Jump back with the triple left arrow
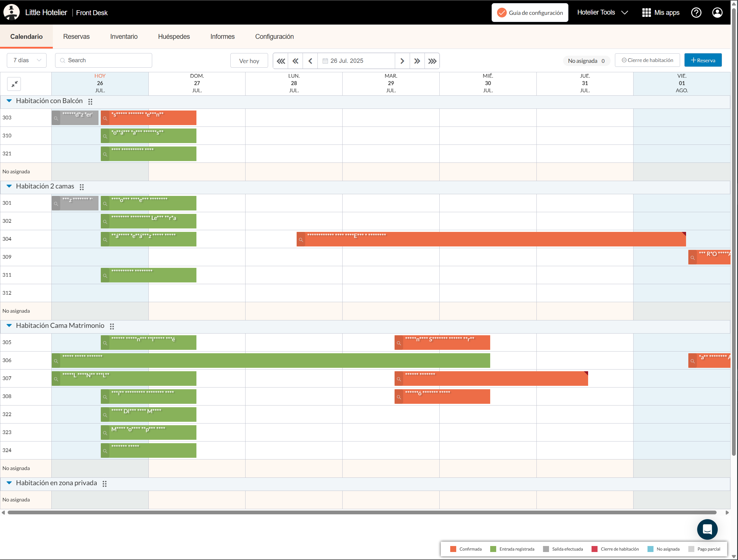 [x=281, y=61]
